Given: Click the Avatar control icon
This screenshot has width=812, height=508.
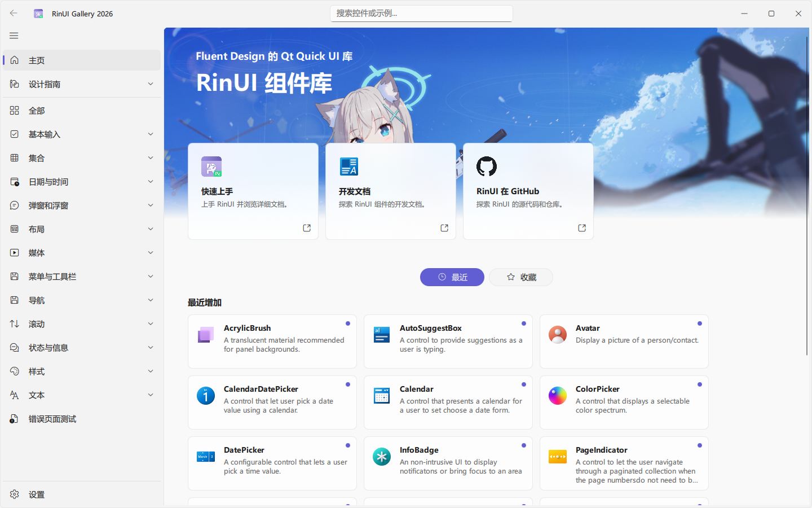Looking at the screenshot, I should click(x=558, y=335).
